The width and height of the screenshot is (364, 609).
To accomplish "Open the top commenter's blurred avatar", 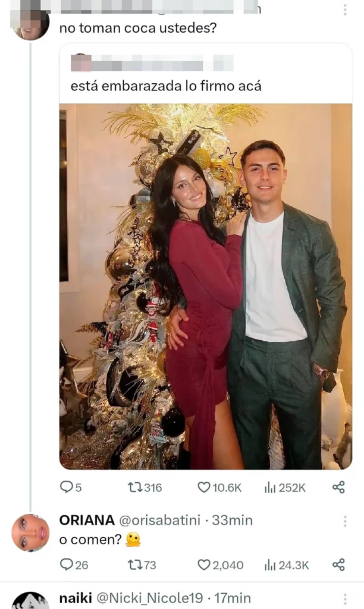I will 30,24.
